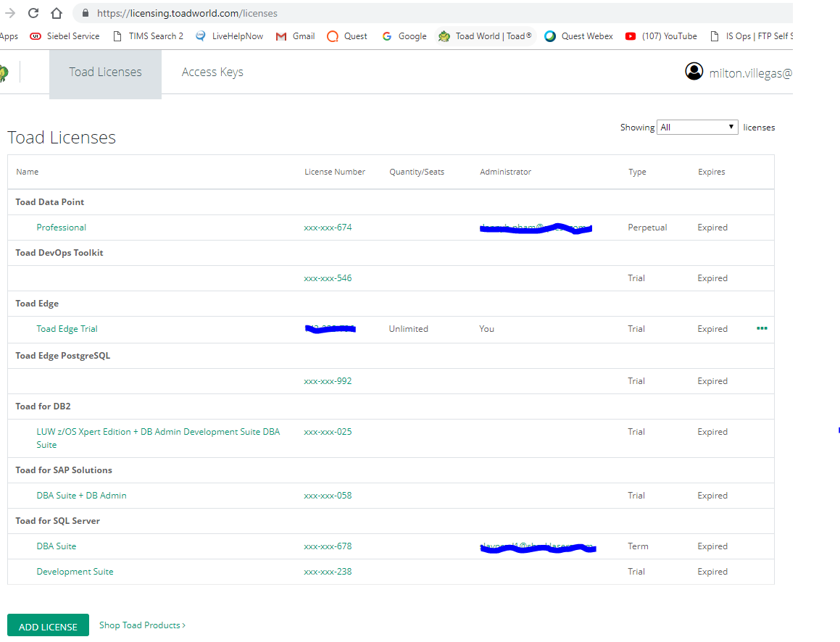Select the Toad Edge PostgreSQL group row
The width and height of the screenshot is (840, 642).
tap(391, 356)
